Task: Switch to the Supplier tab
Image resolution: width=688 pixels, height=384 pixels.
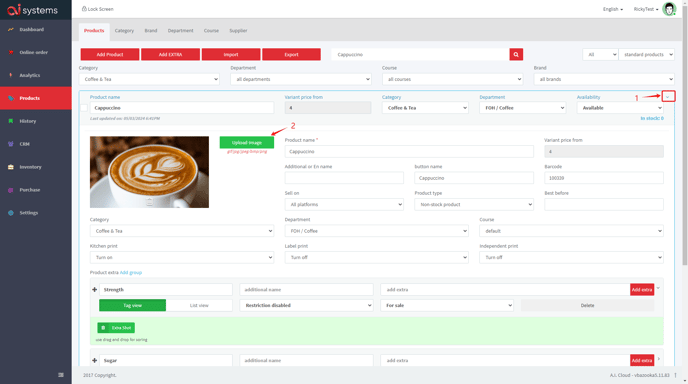Action: click(238, 31)
